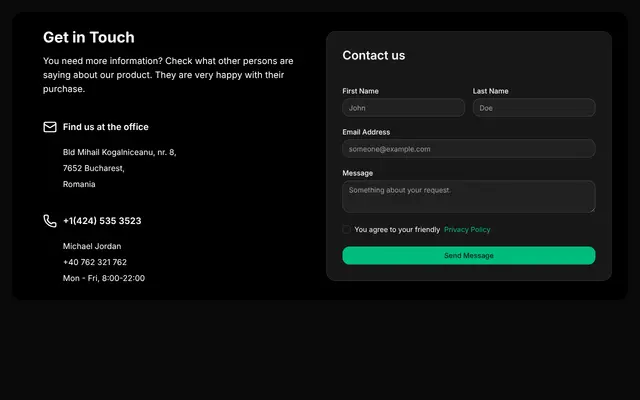
Task: Click 'You agree to your friendly' text
Action: point(397,229)
